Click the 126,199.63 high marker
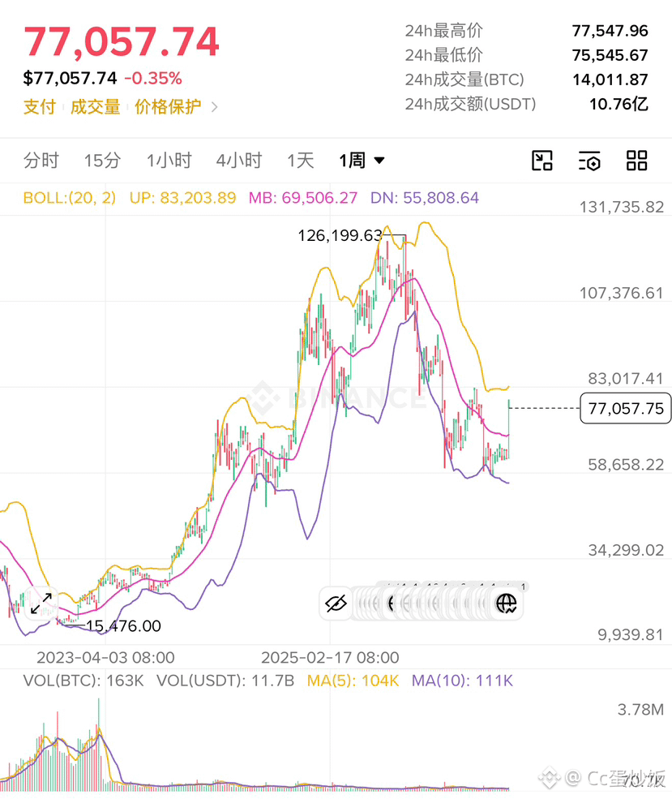 coord(340,235)
